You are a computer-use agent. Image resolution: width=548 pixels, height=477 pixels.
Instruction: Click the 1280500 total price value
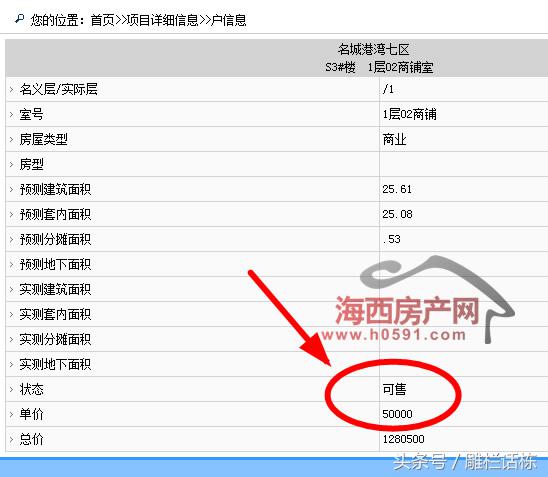(403, 439)
